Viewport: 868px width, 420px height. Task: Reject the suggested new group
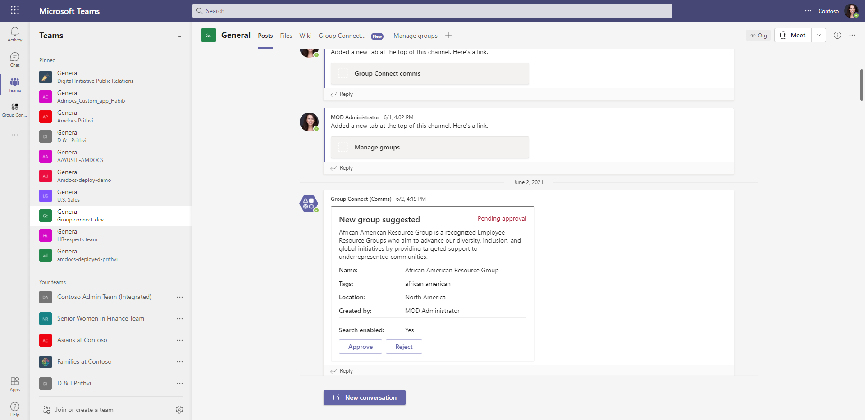(404, 347)
